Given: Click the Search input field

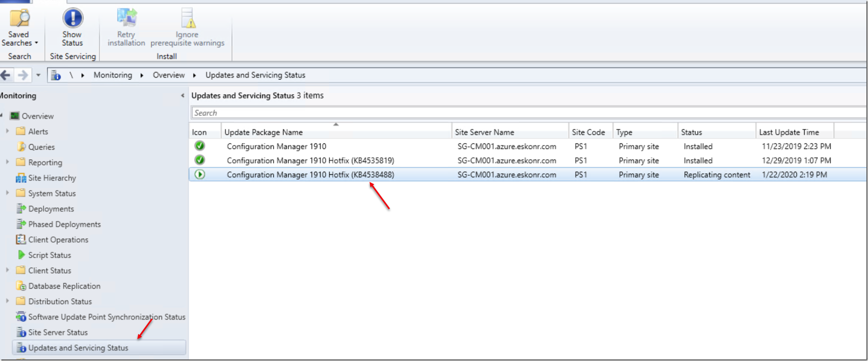Looking at the screenshot, I should [x=516, y=113].
